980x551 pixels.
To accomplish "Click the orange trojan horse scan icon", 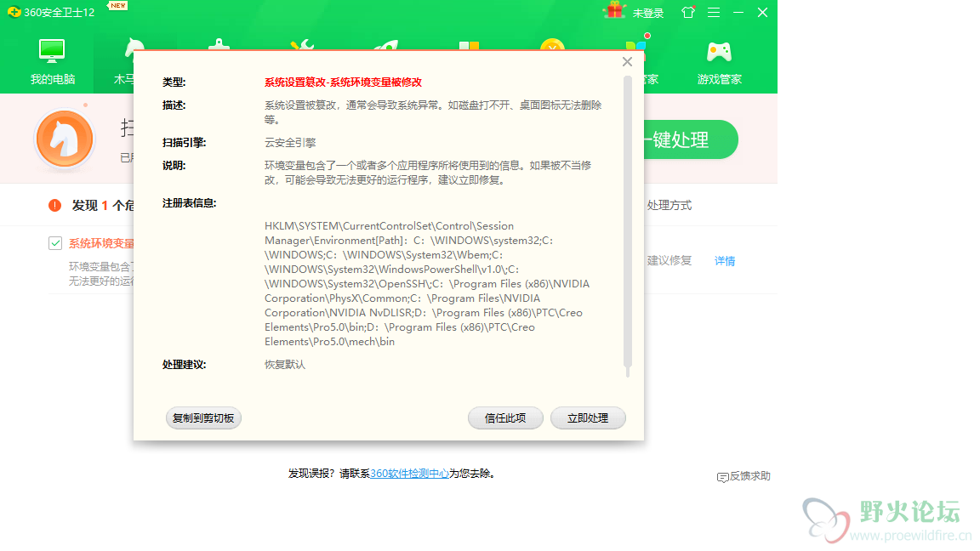I will coord(65,139).
